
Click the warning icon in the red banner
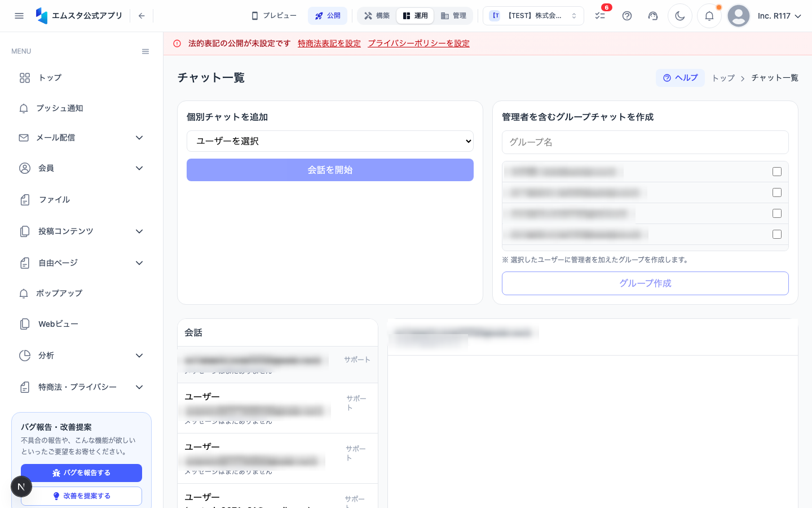pos(177,43)
